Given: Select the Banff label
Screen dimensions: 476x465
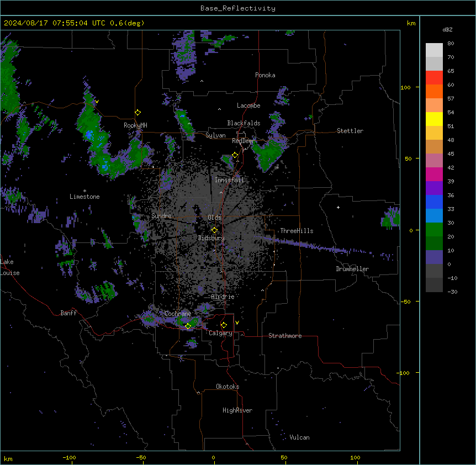Looking at the screenshot, I should (x=68, y=313).
